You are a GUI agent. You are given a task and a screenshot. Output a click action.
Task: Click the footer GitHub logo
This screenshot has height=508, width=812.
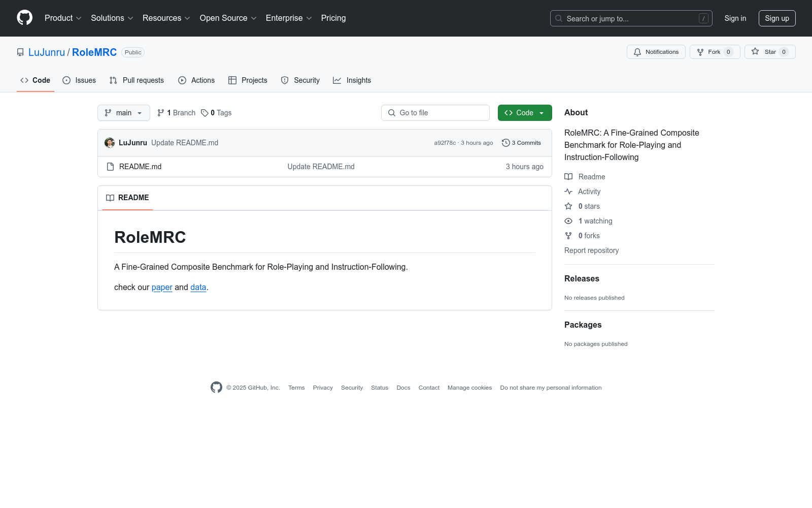point(216,388)
